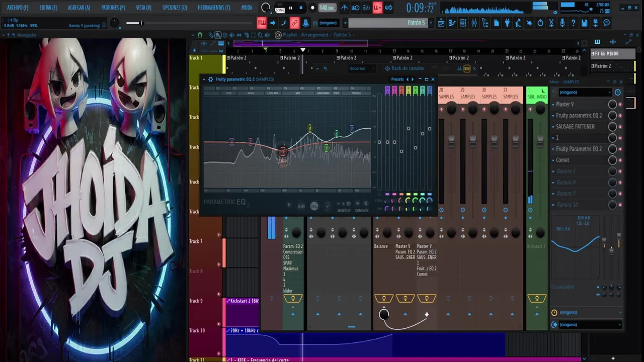Toggle Comet effect enable LED

[620, 160]
